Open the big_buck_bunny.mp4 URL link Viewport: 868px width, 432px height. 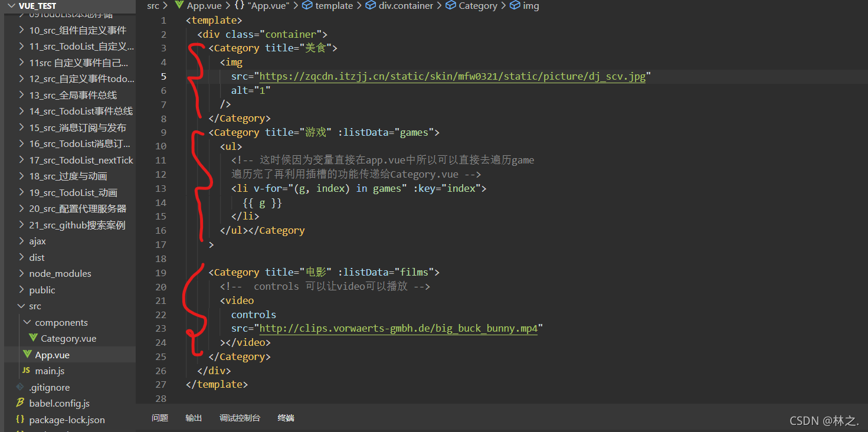pos(399,328)
